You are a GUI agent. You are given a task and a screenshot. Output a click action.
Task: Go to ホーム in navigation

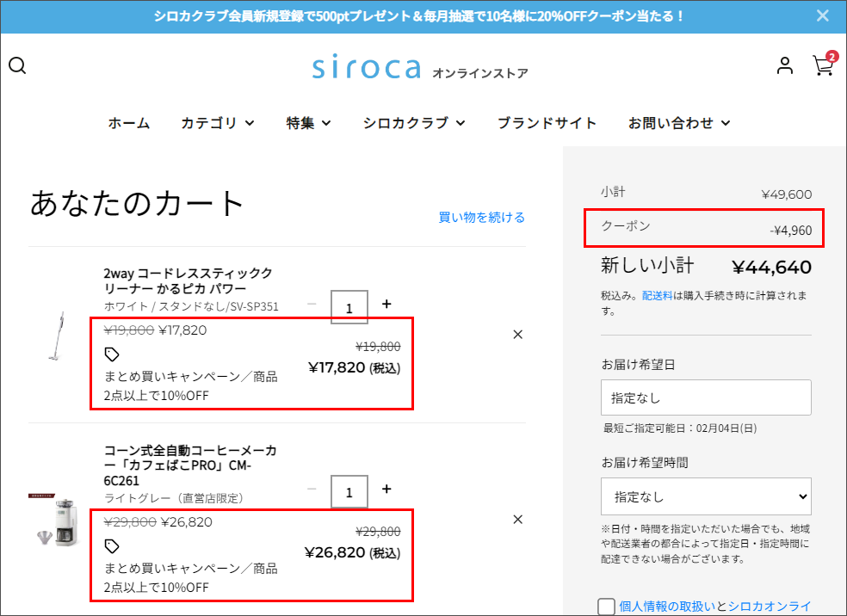pos(129,123)
